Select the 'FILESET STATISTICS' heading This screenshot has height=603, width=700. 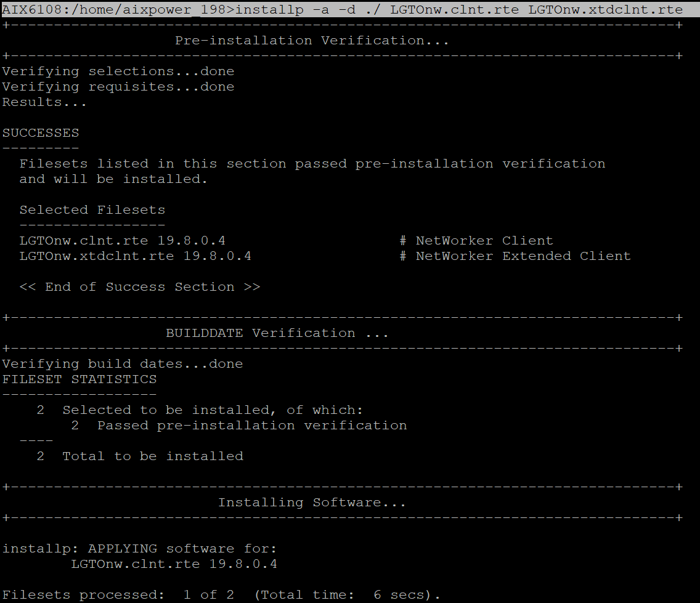79,379
